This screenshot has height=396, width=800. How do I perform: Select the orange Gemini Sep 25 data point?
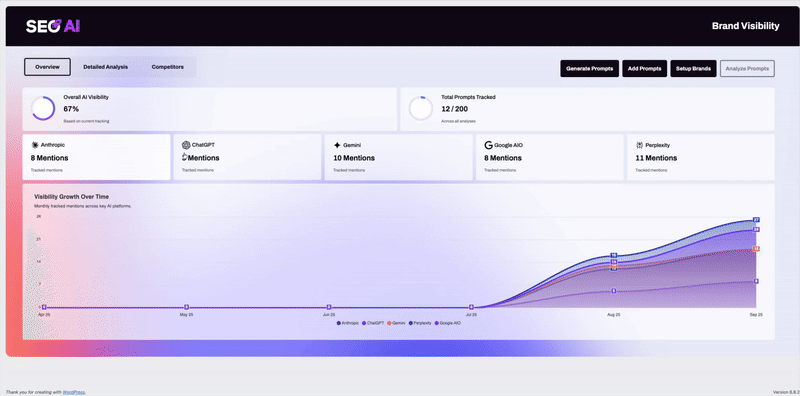[x=756, y=249]
